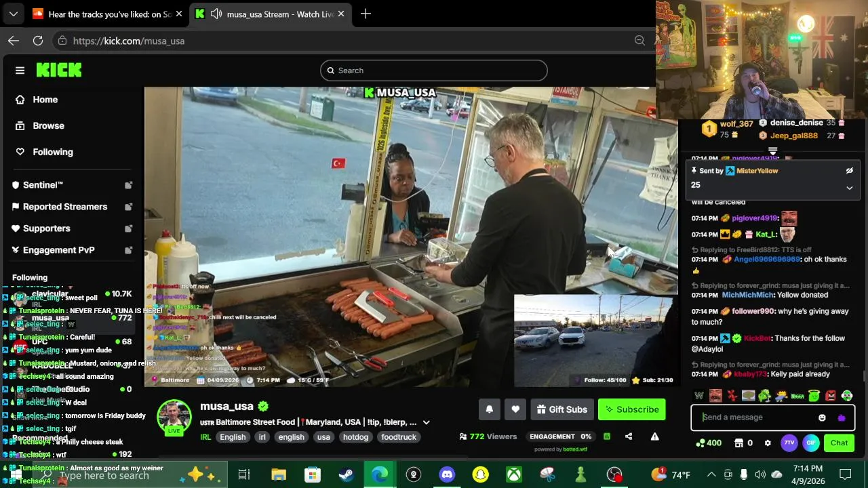Screen dimensions: 868x488
Task: Select the capitalized English tag
Action: pyautogui.click(x=233, y=437)
